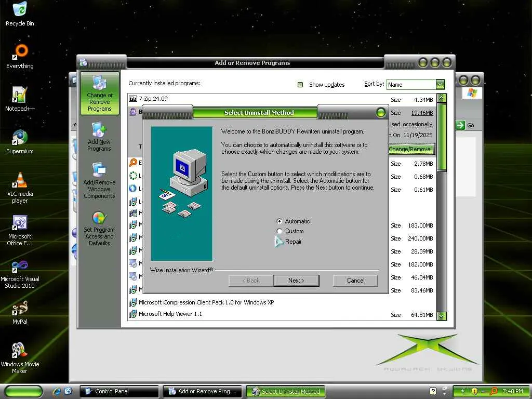This screenshot has width=532, height=399.
Task: Select Microsoft Compression Client Pack 1.0 entry
Action: click(282, 302)
